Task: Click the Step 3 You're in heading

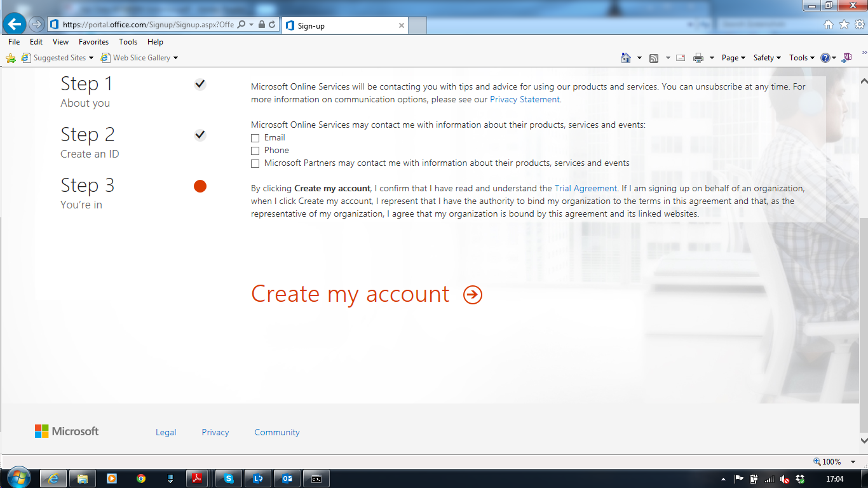Action: click(x=88, y=193)
